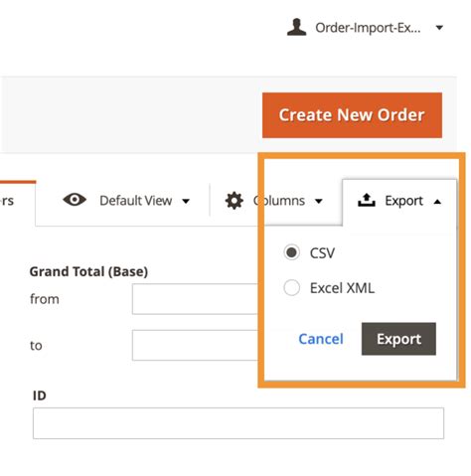Screen dimensions: 471x476
Task: Click the eye icon beside Default View
Action: [75, 200]
